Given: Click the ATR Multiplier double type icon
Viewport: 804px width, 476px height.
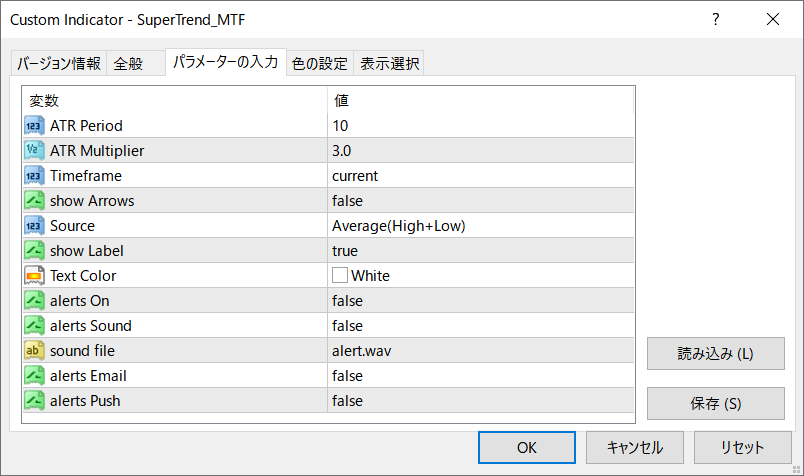Looking at the screenshot, I should coord(34,151).
